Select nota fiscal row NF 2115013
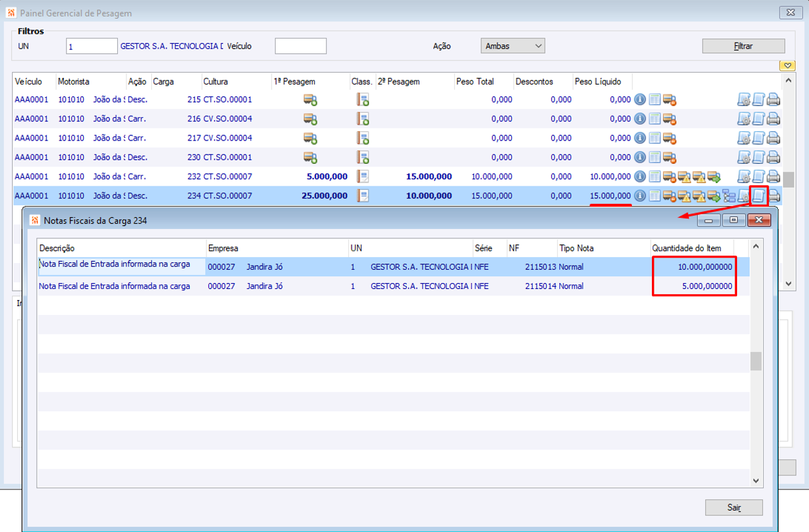 [394, 266]
